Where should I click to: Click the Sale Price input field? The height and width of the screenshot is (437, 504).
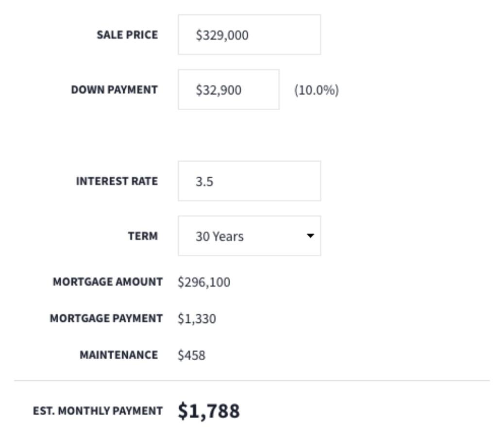point(249,35)
